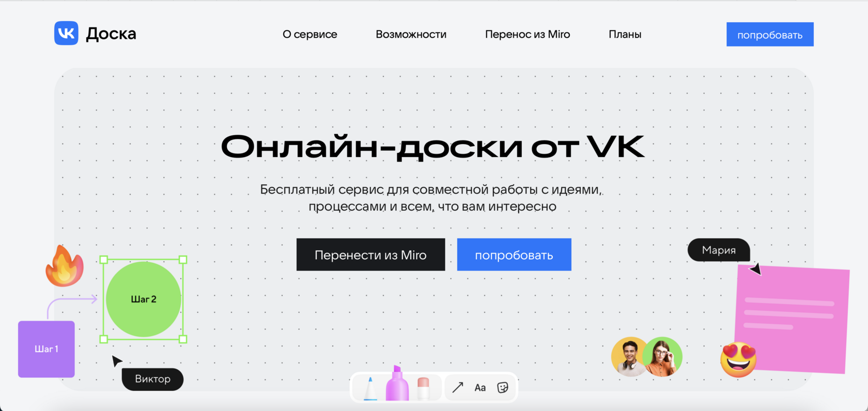Go to the "Возможности" section
This screenshot has width=868, height=411.
tap(411, 34)
